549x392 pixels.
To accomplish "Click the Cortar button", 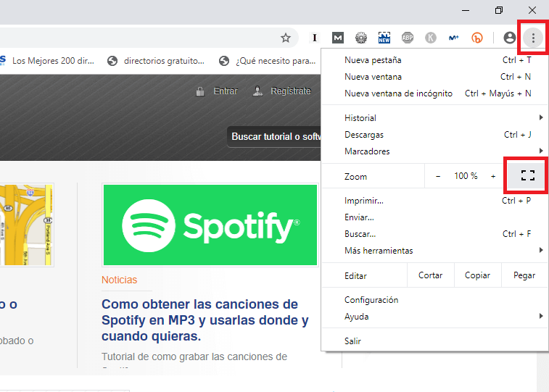I will [431, 275].
